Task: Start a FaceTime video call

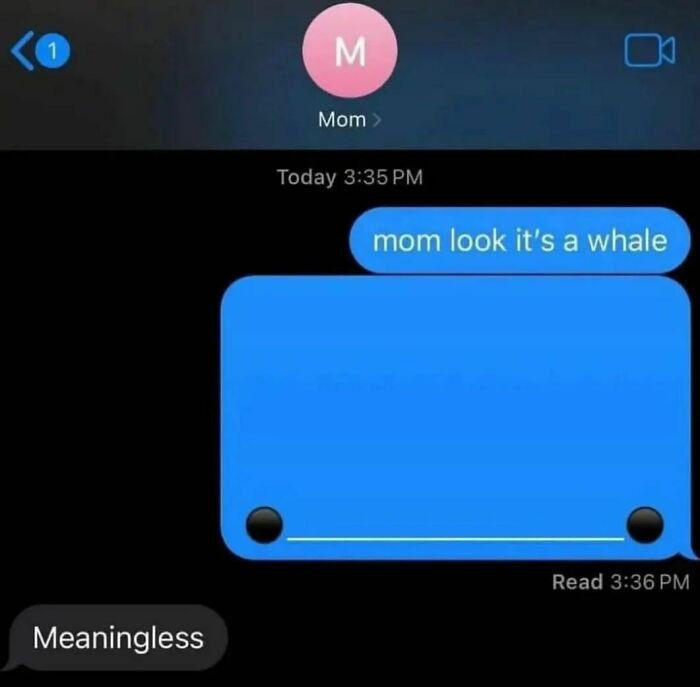Action: [650, 50]
